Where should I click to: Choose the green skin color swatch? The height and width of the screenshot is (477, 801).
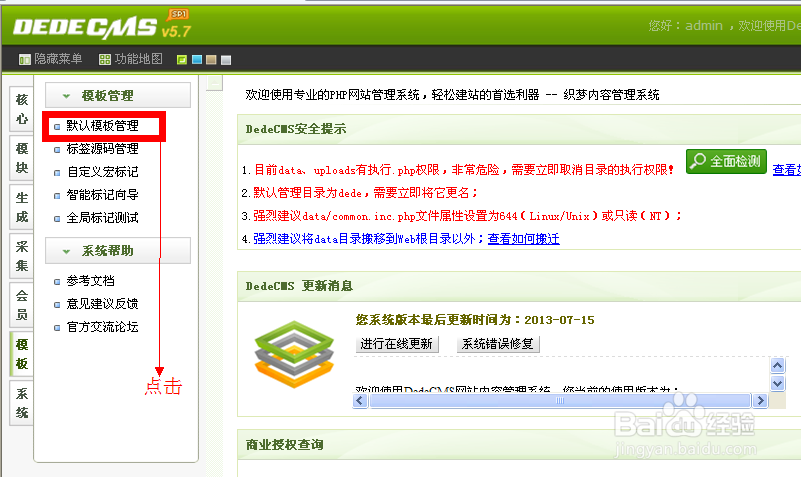[x=182, y=60]
